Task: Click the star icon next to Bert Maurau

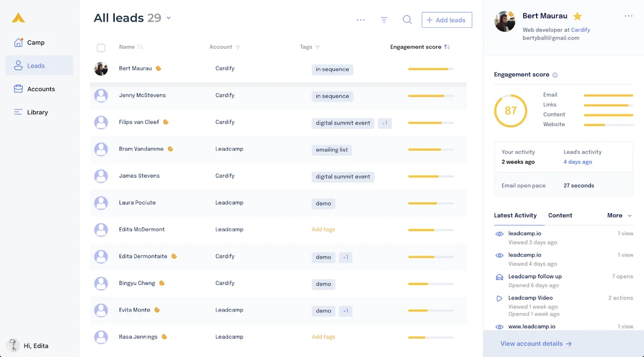Action: point(577,16)
